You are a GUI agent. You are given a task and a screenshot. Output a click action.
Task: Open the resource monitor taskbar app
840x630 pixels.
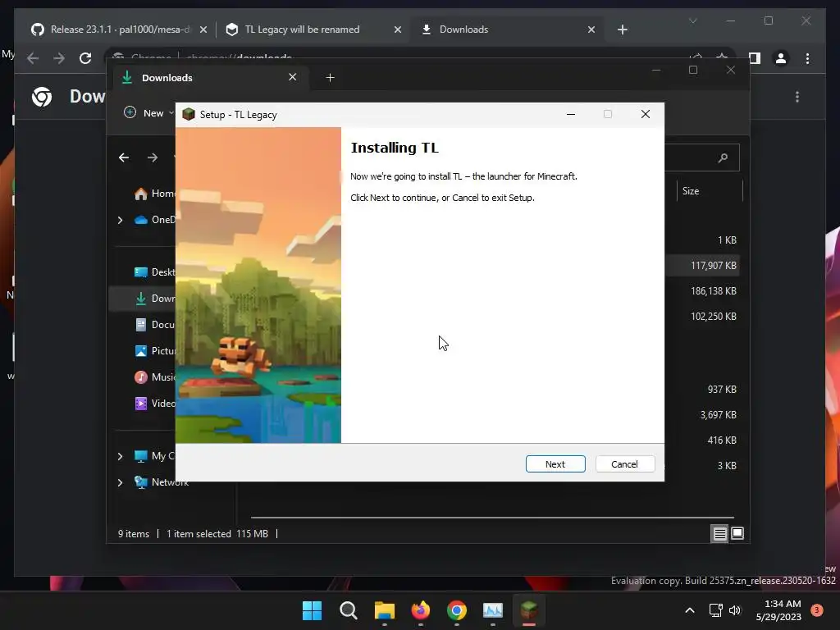493,610
